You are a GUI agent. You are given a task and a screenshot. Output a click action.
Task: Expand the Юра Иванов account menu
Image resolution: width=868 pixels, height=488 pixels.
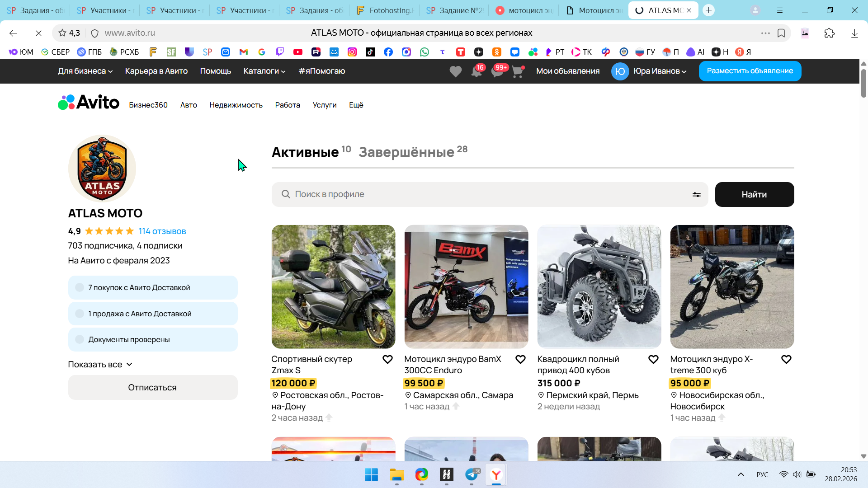pyautogui.click(x=660, y=71)
